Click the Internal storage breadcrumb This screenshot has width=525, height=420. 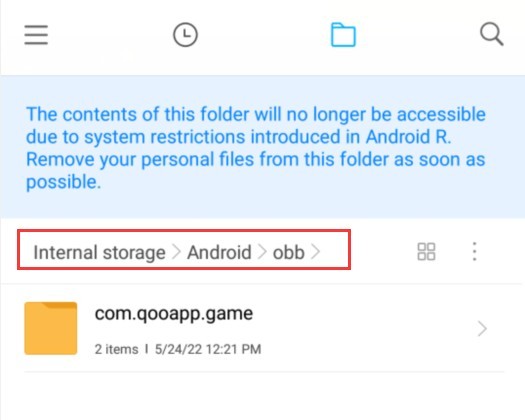[x=99, y=252]
